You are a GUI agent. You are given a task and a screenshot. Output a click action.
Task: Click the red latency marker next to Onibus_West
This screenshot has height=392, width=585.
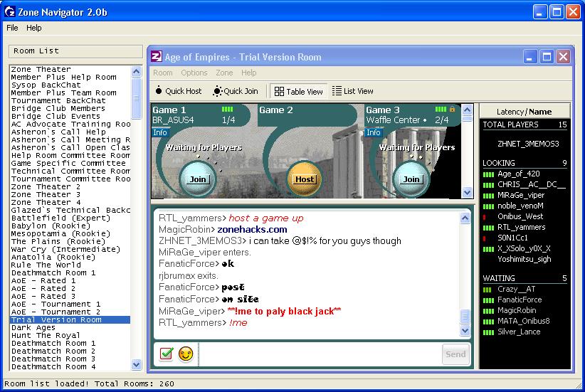coord(484,217)
